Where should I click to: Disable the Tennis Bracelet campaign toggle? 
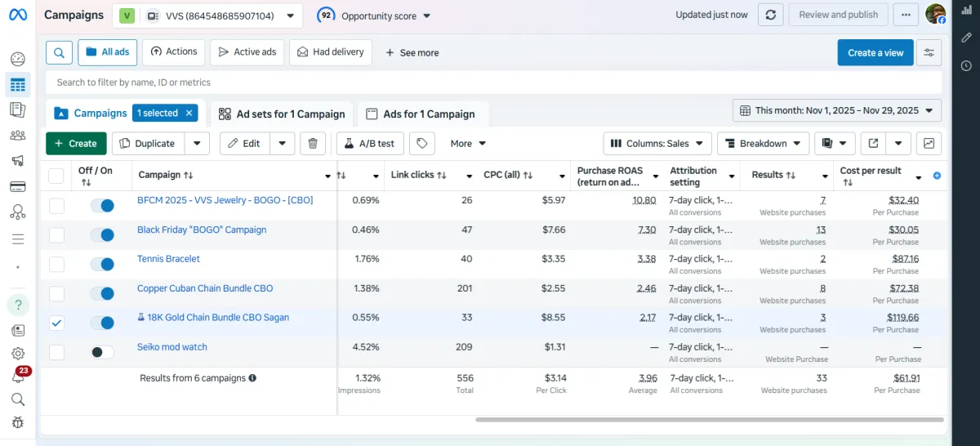(102, 264)
